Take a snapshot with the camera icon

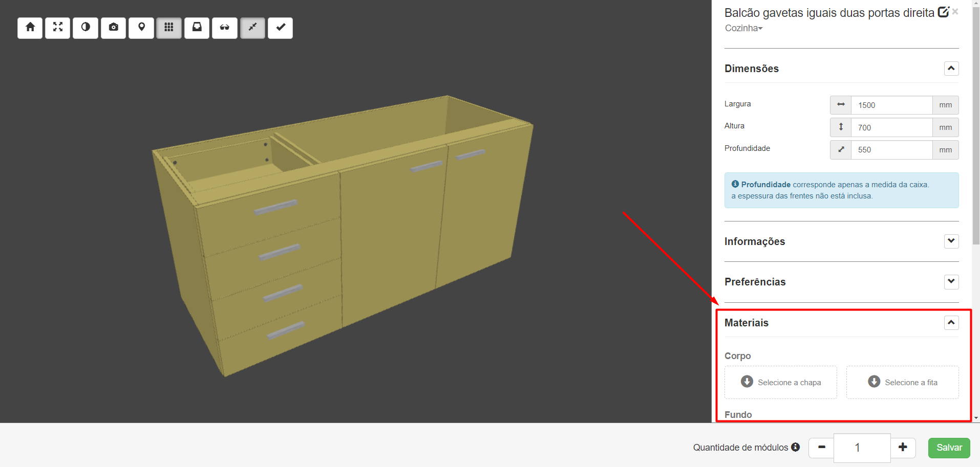coord(114,28)
